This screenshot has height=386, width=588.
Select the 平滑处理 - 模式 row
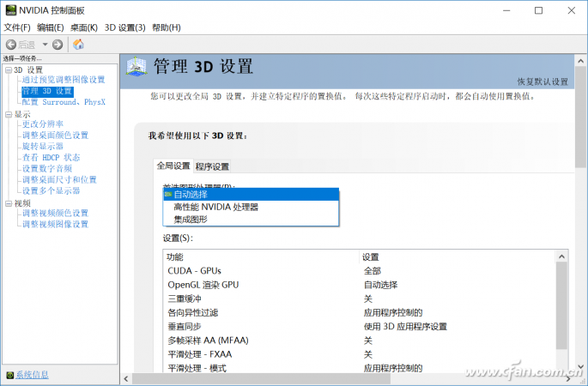pos(360,368)
